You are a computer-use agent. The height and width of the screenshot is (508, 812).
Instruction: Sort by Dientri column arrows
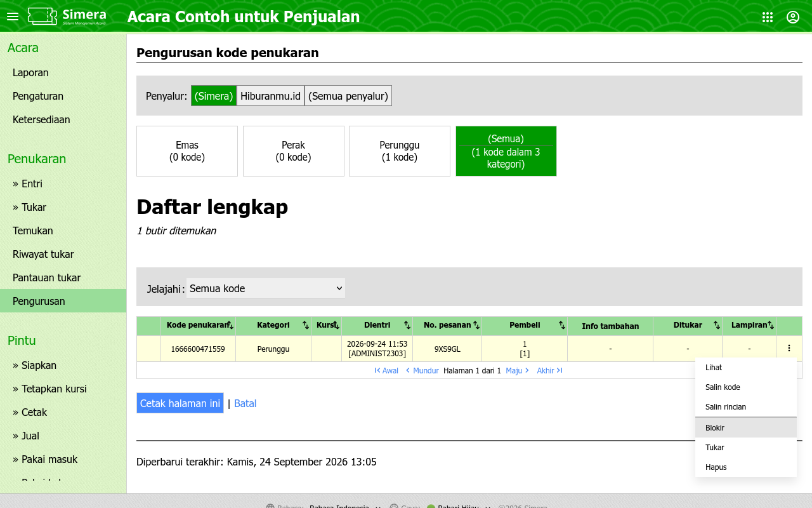(x=407, y=326)
